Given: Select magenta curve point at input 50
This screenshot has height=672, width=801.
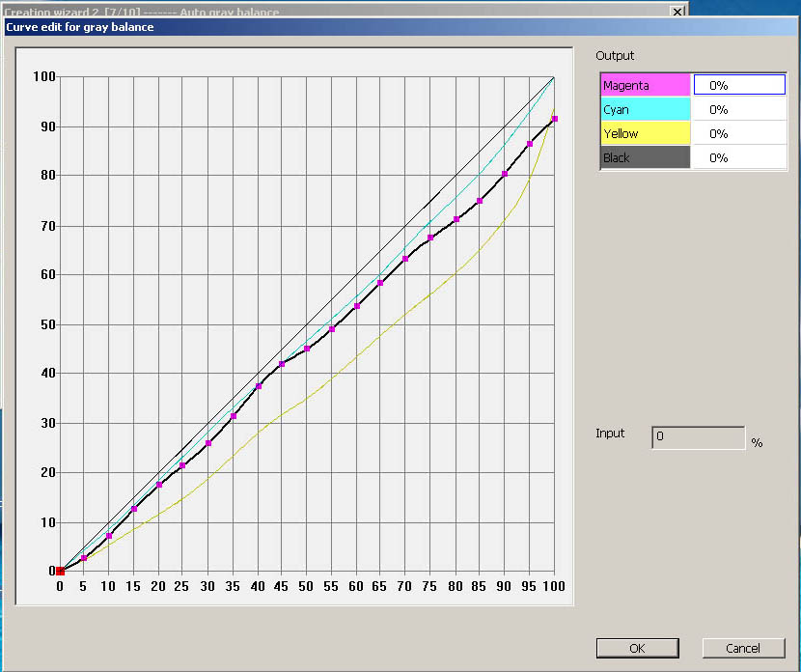Looking at the screenshot, I should point(307,349).
